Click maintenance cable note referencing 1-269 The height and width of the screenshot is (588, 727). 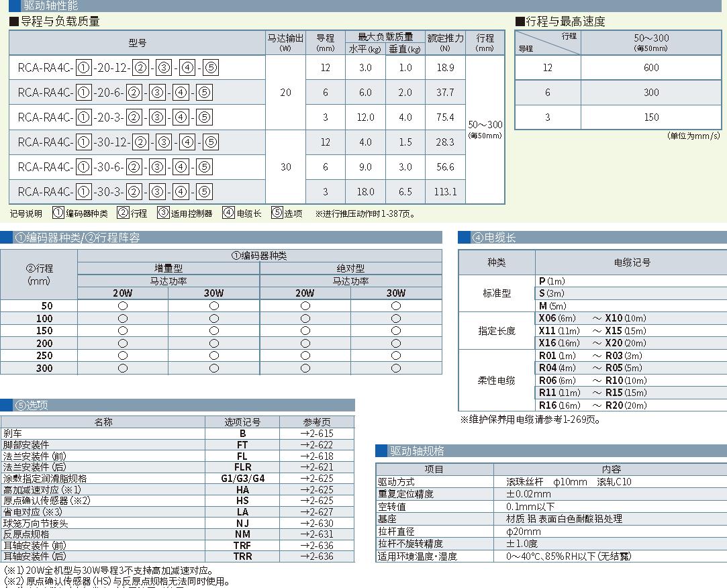531,420
